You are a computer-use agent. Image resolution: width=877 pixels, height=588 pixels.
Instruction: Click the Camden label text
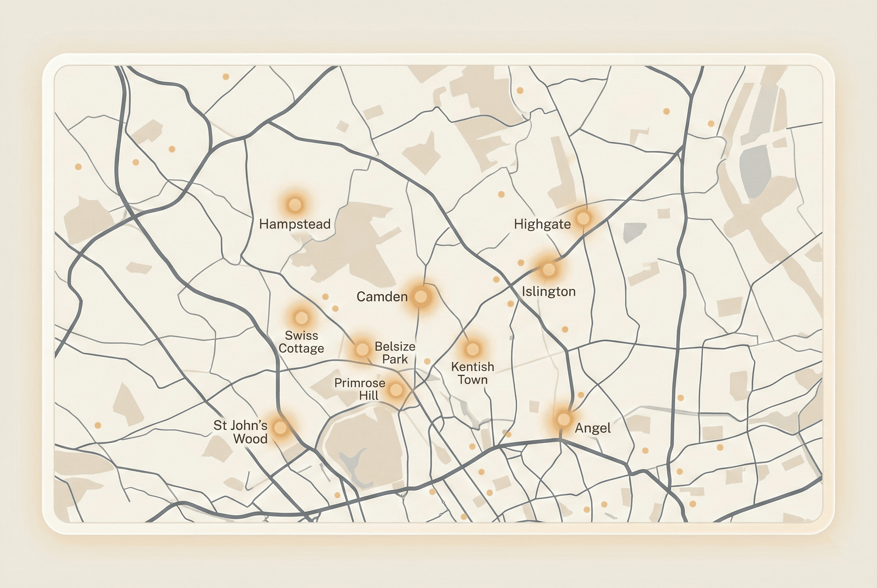382,297
